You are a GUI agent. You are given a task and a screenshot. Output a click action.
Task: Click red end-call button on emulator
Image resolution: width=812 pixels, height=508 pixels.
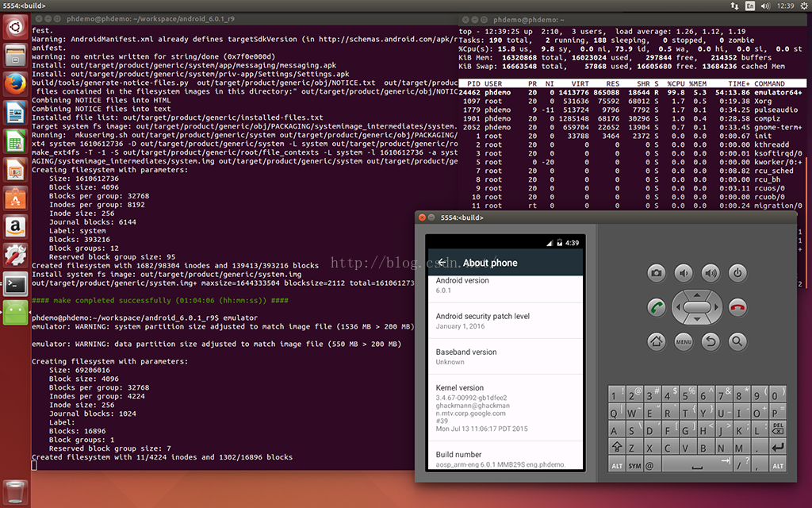coord(737,307)
